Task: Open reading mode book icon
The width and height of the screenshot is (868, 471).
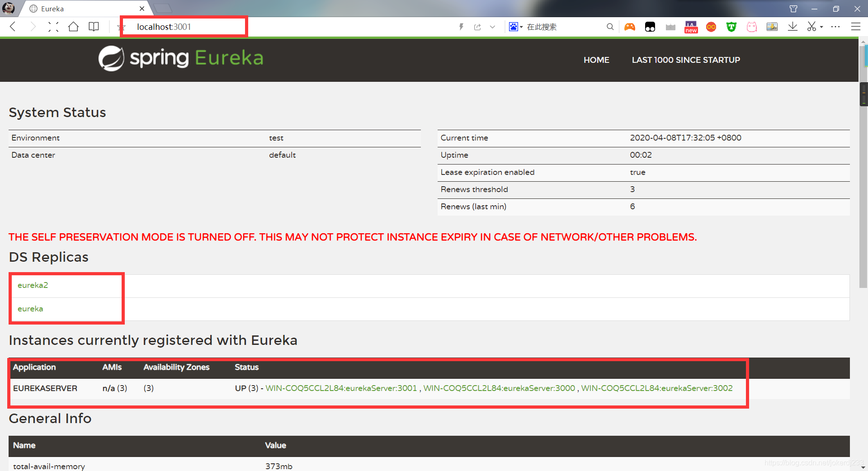Action: 94,27
